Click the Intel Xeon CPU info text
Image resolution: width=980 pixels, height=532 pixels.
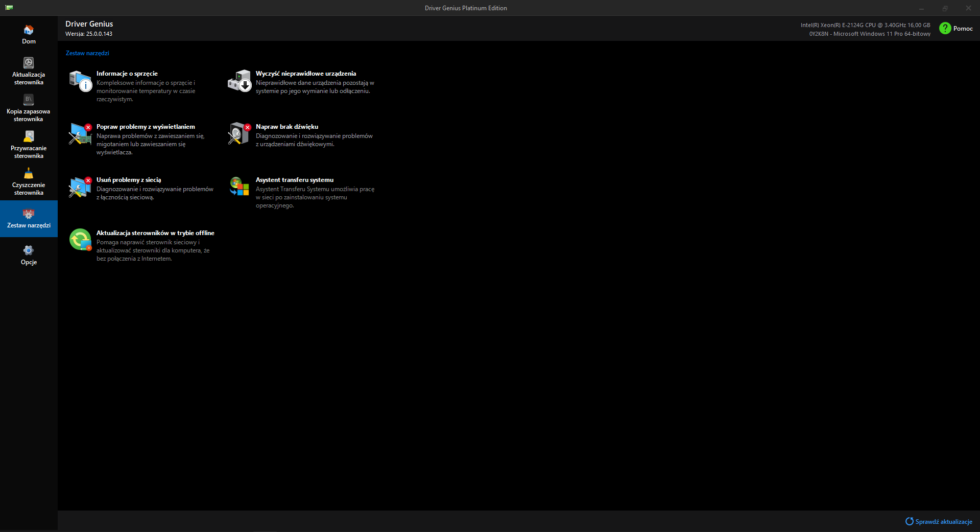(x=865, y=25)
